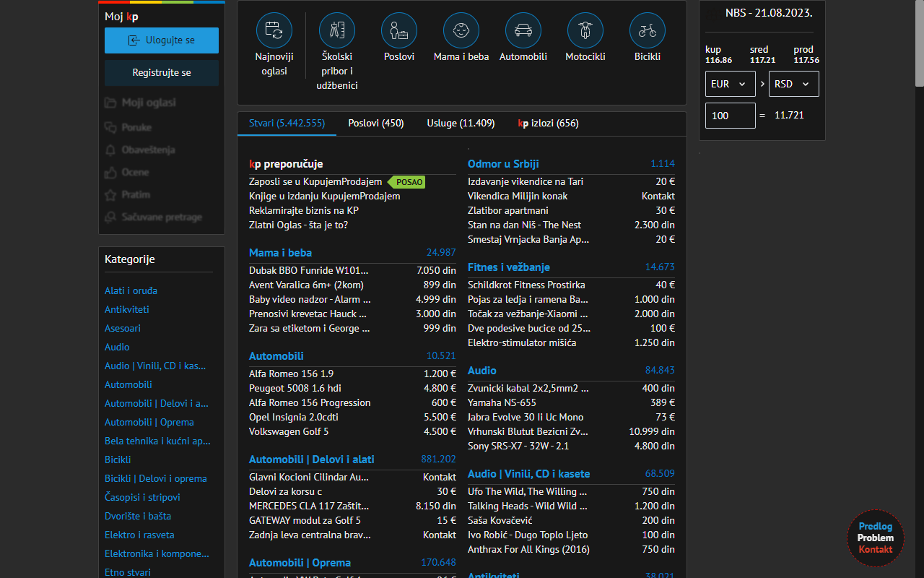Open the Automobili car icon
The width and height of the screenshot is (924, 578).
click(523, 30)
